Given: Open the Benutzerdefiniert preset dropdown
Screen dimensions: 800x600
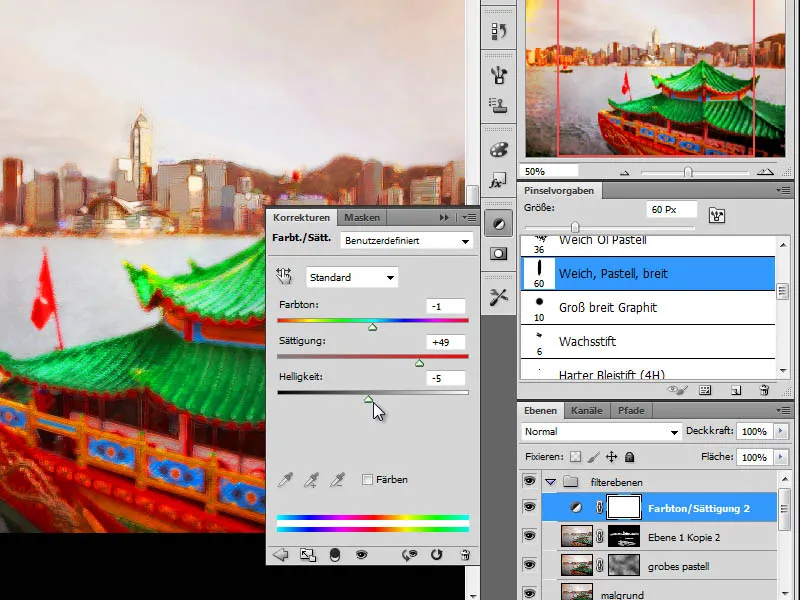Looking at the screenshot, I should (x=406, y=241).
